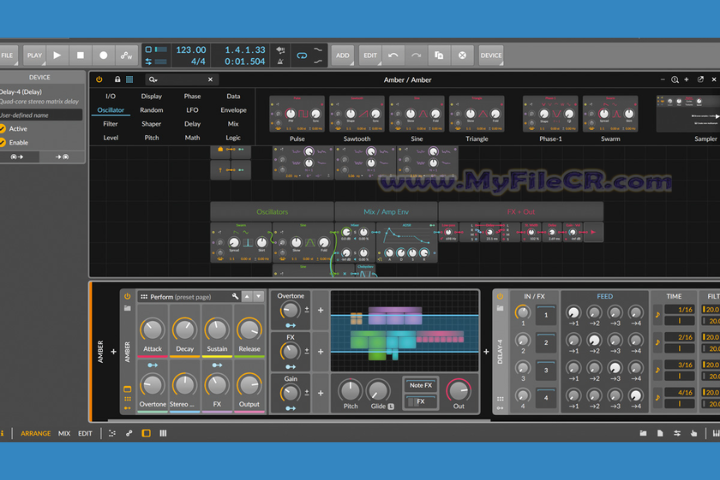Go to next remote page with down arrow

pos(259,296)
